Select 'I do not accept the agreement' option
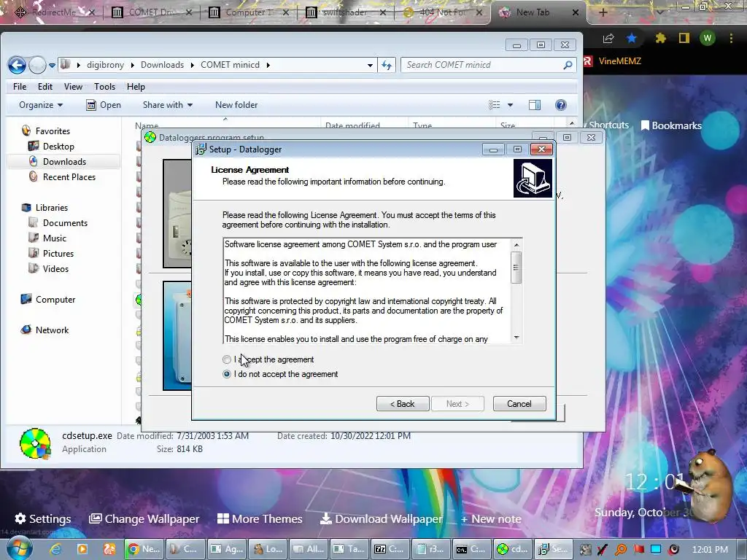This screenshot has width=747, height=560. [227, 374]
